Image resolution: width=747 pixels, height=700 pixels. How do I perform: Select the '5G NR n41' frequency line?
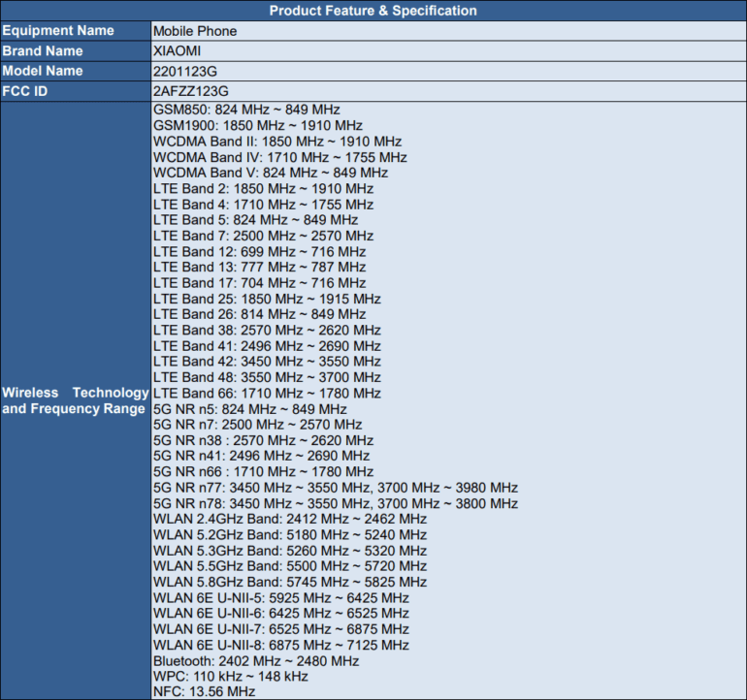(261, 456)
